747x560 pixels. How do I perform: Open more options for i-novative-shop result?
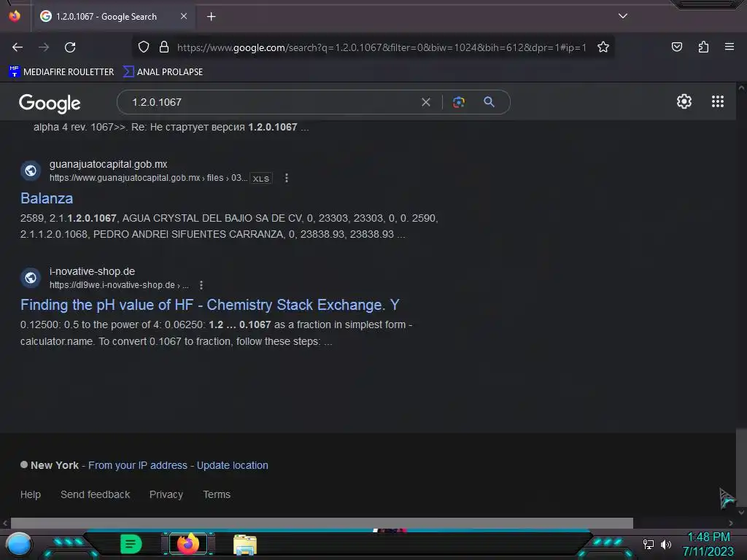pyautogui.click(x=201, y=285)
